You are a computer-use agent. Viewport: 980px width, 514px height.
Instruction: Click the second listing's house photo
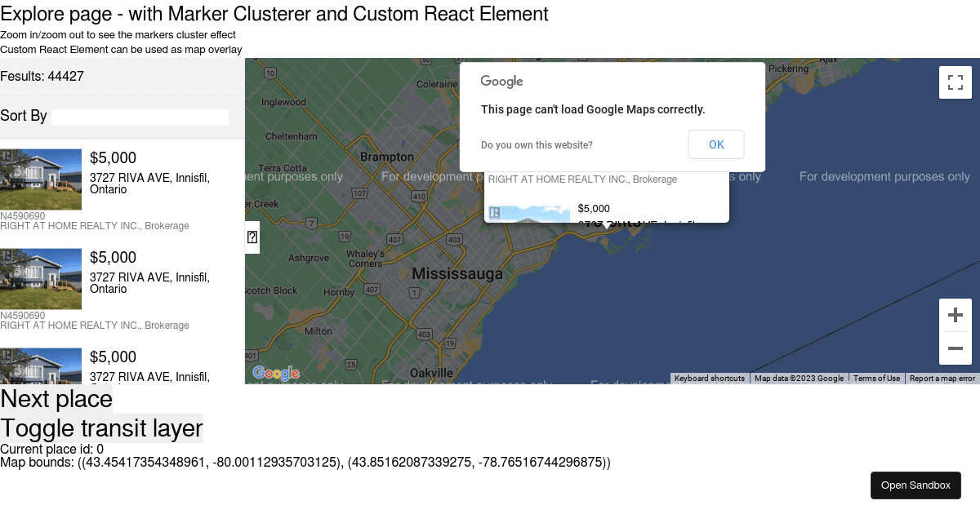41,277
